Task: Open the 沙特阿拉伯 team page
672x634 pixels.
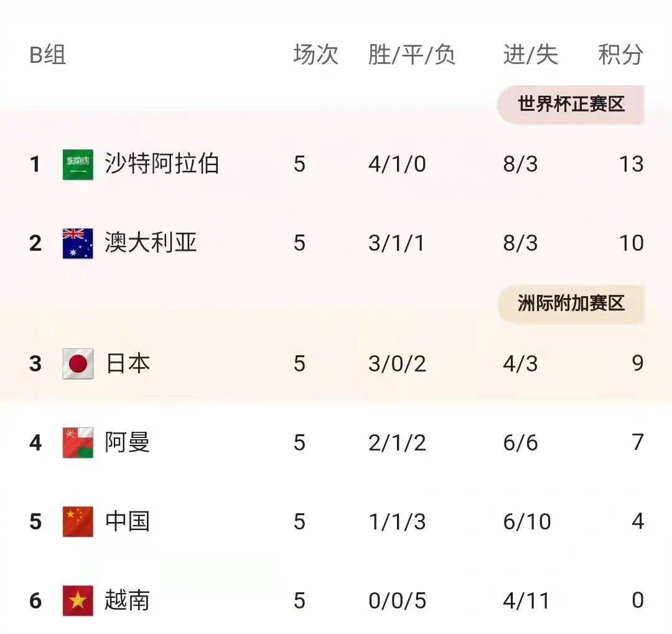Action: [162, 164]
